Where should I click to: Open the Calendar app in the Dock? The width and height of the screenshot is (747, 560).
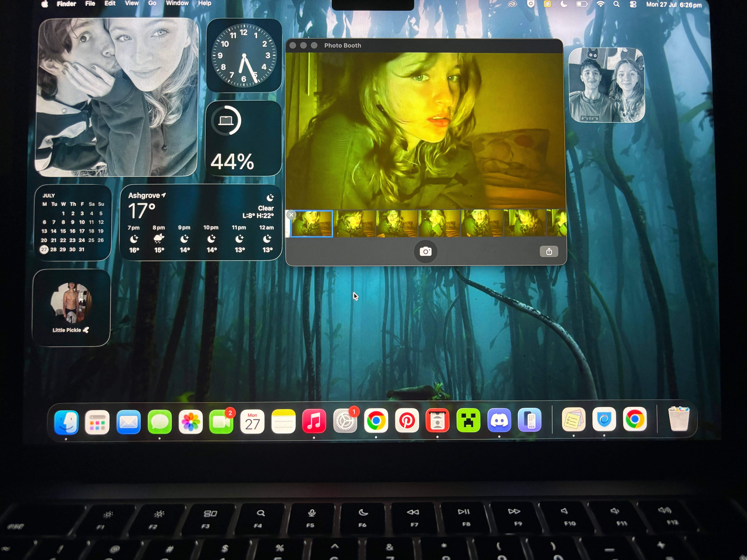[252, 422]
